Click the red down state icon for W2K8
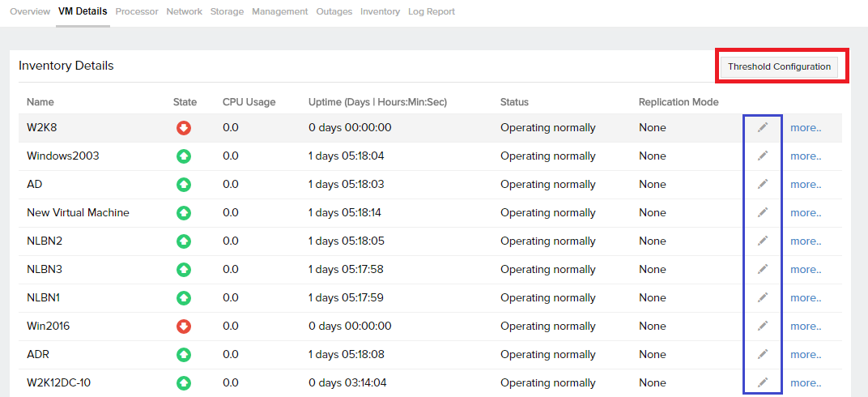This screenshot has width=868, height=397. 184,128
